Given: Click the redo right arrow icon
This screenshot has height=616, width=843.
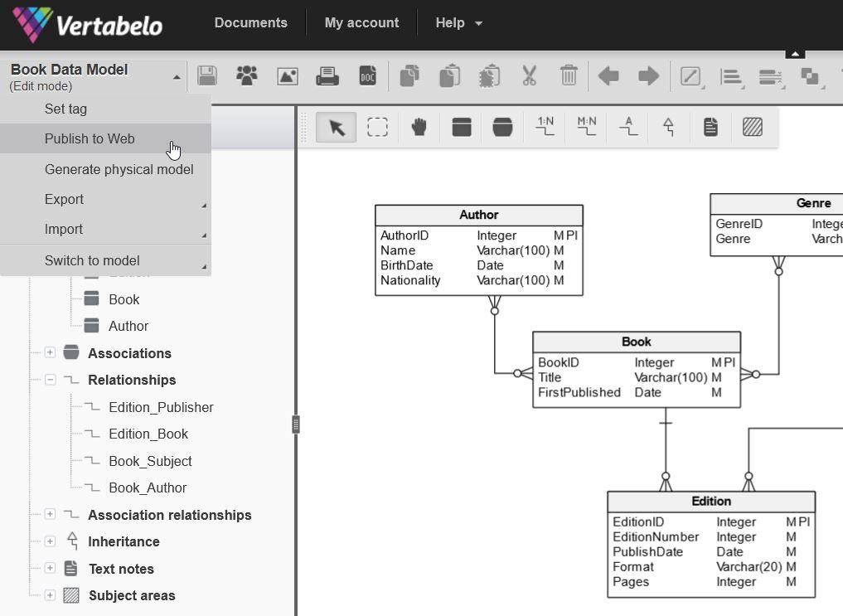Looking at the screenshot, I should click(x=648, y=75).
